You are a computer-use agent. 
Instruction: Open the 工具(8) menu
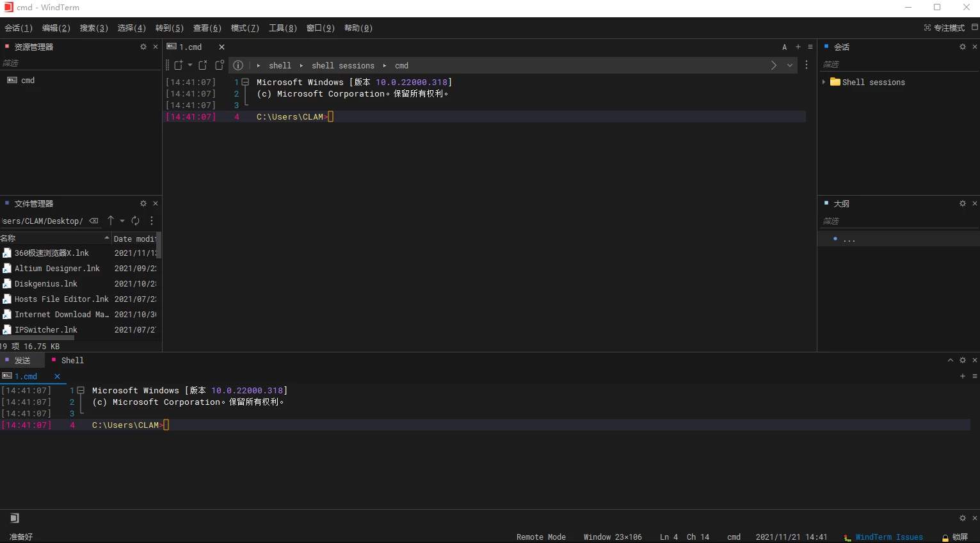[282, 28]
